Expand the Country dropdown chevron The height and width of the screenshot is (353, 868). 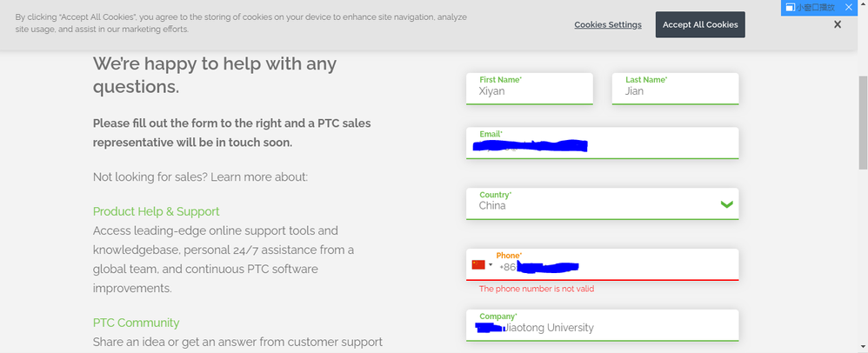click(727, 205)
